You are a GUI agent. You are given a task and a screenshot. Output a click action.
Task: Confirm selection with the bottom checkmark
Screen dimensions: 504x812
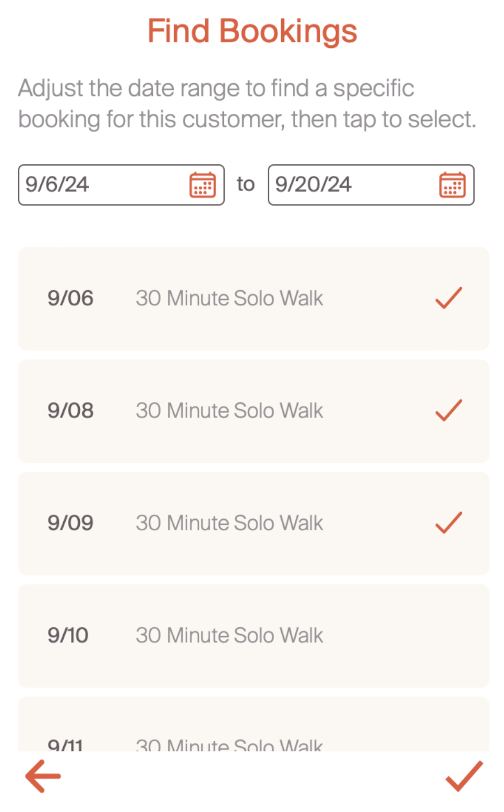click(x=464, y=776)
